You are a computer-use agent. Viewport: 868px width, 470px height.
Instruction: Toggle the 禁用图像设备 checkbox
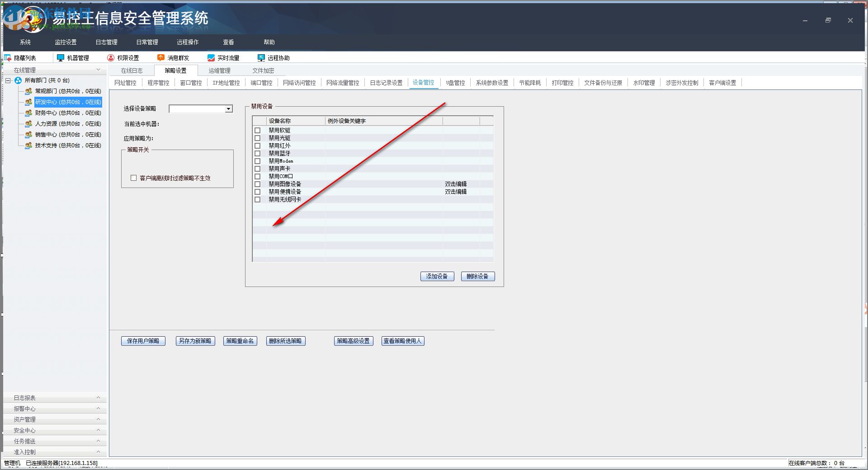pyautogui.click(x=258, y=184)
